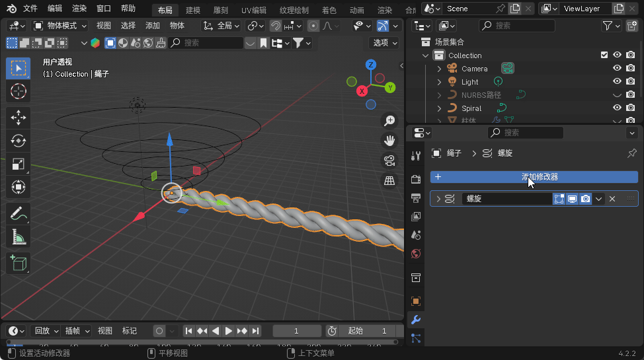Open the Collection properties tab
The height and width of the screenshot is (360, 644).
tap(416, 278)
